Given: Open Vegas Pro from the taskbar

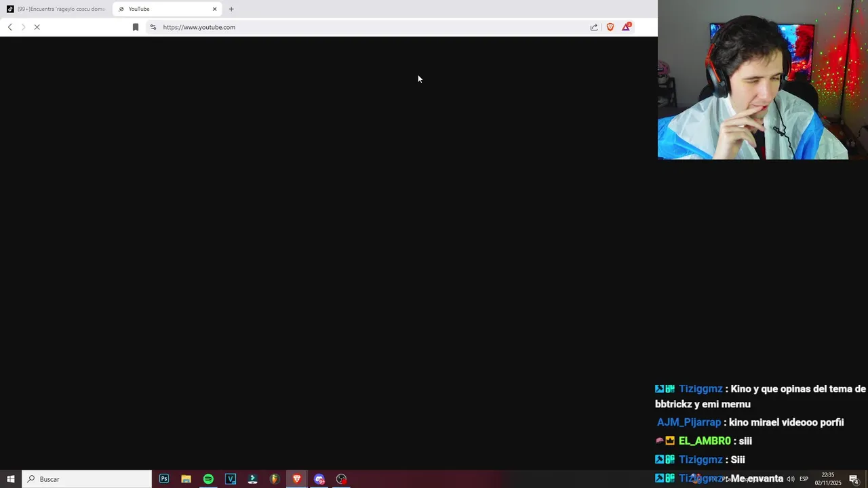Looking at the screenshot, I should pos(231,479).
